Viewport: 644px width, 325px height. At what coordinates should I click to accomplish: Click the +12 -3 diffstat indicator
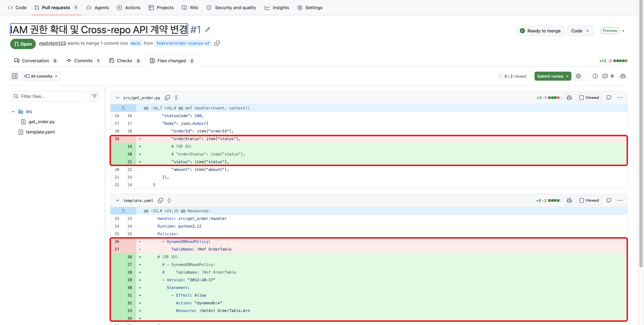click(613, 61)
